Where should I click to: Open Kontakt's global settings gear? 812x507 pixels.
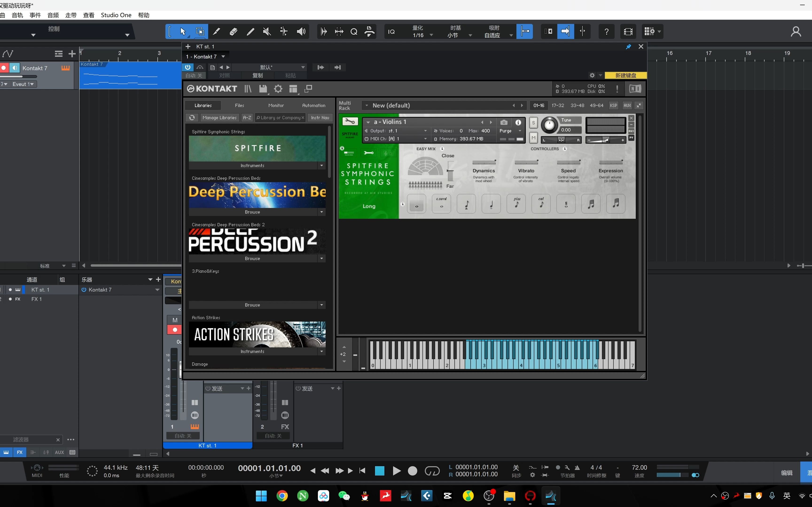click(278, 88)
